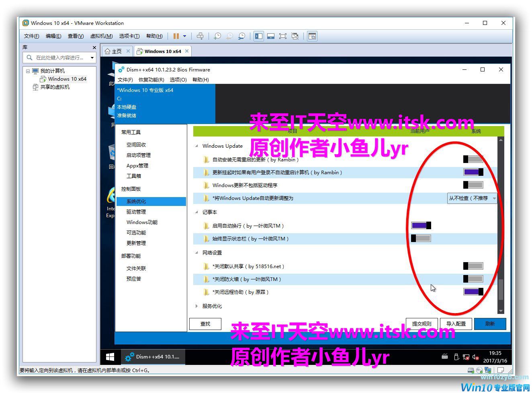
Task: Click the take snapshot clock icon
Action: (x=217, y=36)
